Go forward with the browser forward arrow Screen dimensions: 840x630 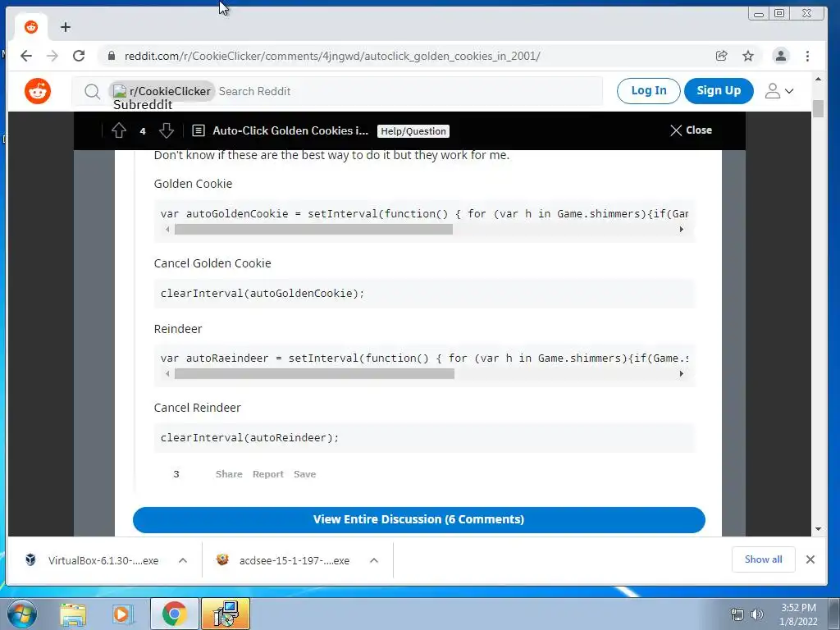click(52, 56)
